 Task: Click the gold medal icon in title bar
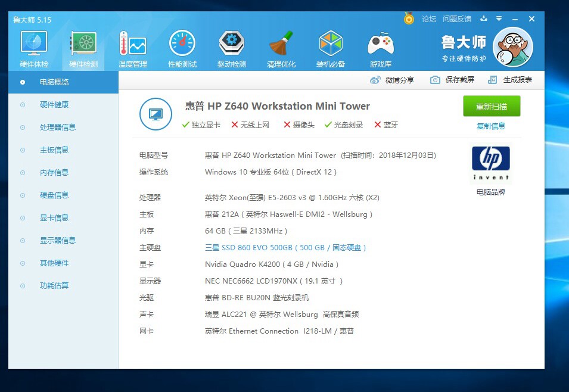click(409, 18)
